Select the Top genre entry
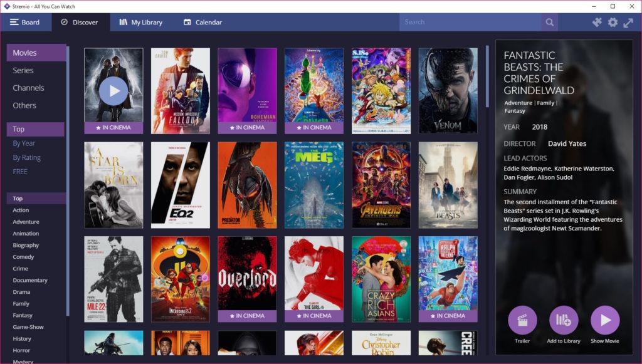This screenshot has width=642, height=364. [x=36, y=199]
